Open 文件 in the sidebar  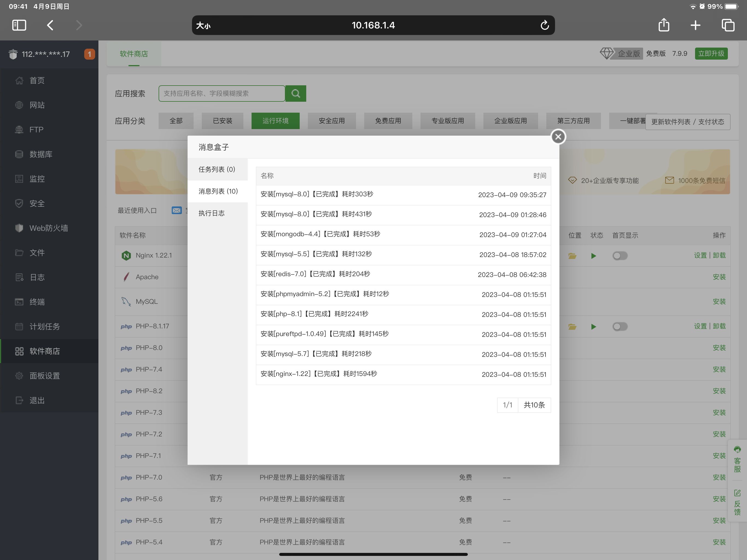(49, 253)
